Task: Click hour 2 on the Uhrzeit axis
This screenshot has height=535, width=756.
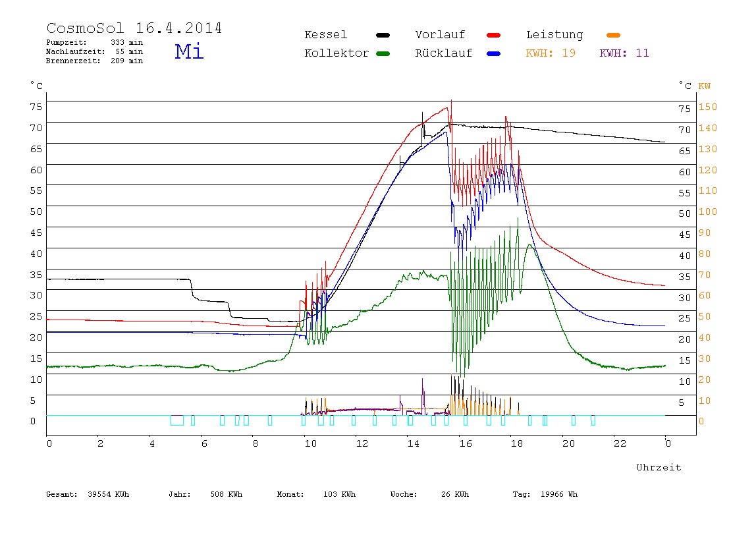Action: point(100,443)
